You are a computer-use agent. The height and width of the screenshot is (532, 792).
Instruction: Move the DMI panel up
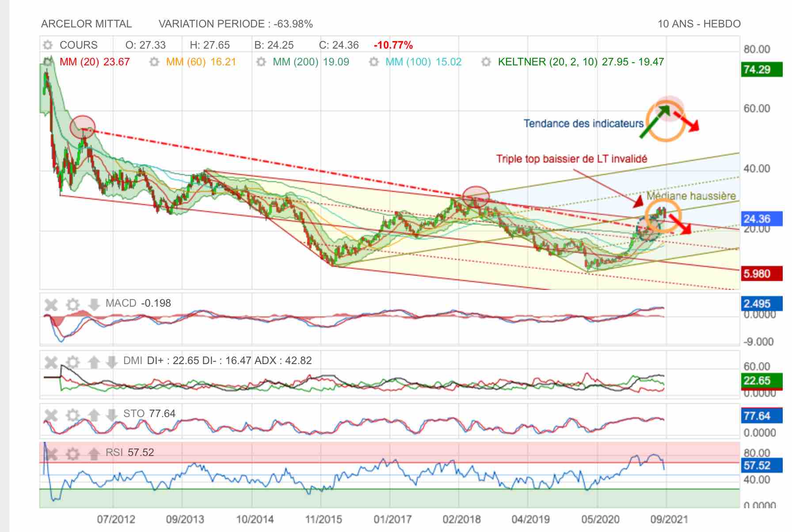(94, 362)
